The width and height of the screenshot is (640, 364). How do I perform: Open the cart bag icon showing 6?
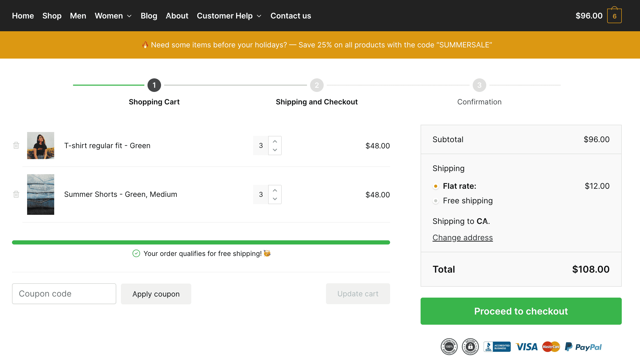614,15
